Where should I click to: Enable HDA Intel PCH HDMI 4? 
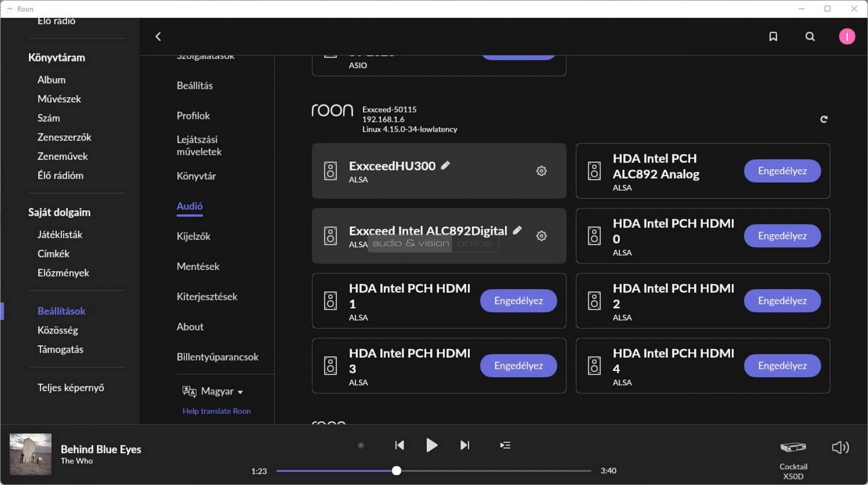(782, 366)
